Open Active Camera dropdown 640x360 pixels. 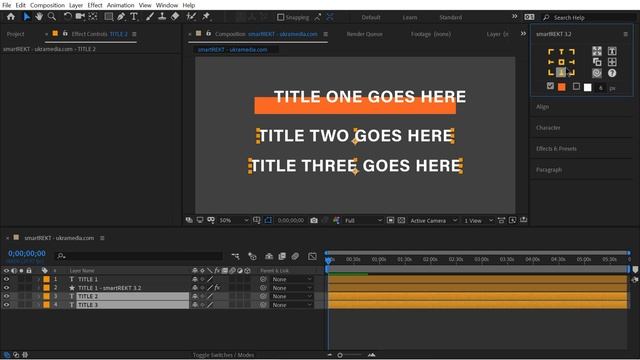[x=433, y=220]
